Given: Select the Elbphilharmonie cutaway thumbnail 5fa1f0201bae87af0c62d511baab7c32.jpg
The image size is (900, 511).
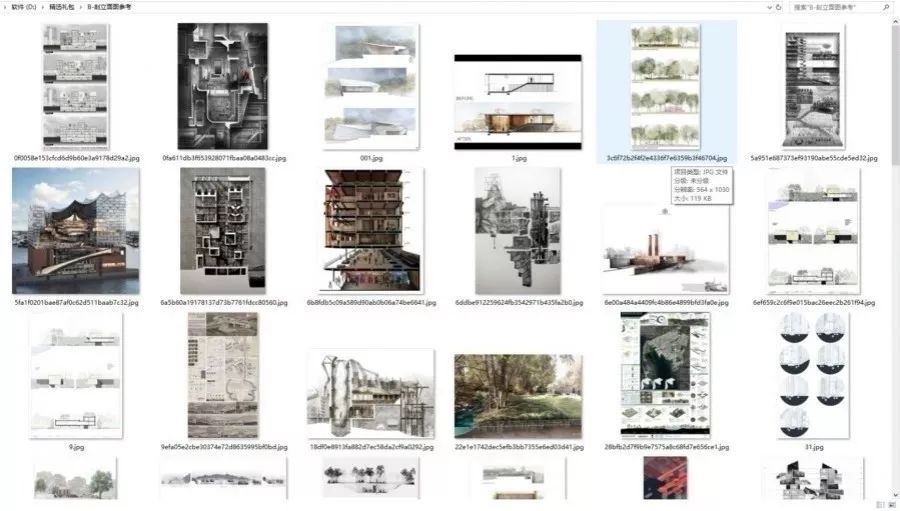Looking at the screenshot, I should coord(76,231).
